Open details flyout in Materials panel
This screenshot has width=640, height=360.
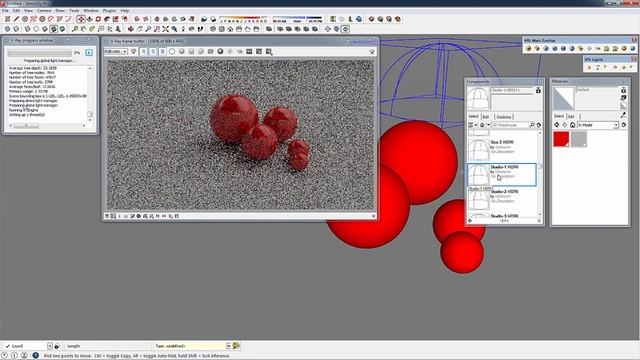(623, 125)
